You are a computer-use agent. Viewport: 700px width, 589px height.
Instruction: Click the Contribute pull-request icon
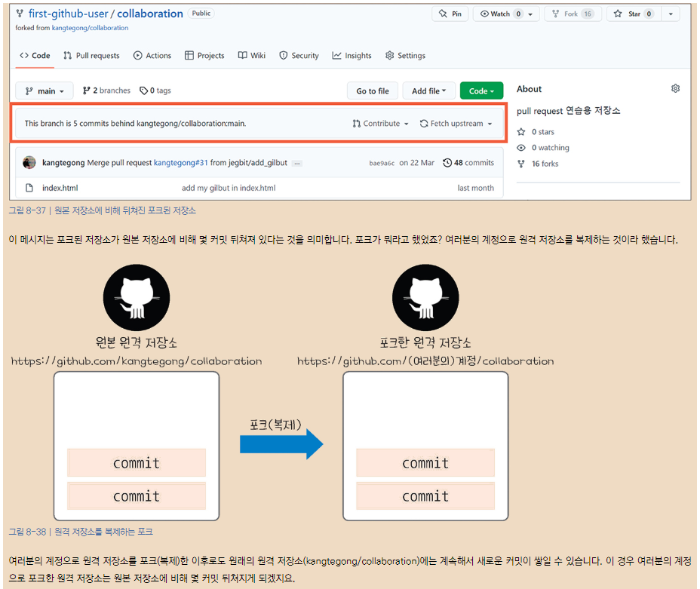point(356,124)
